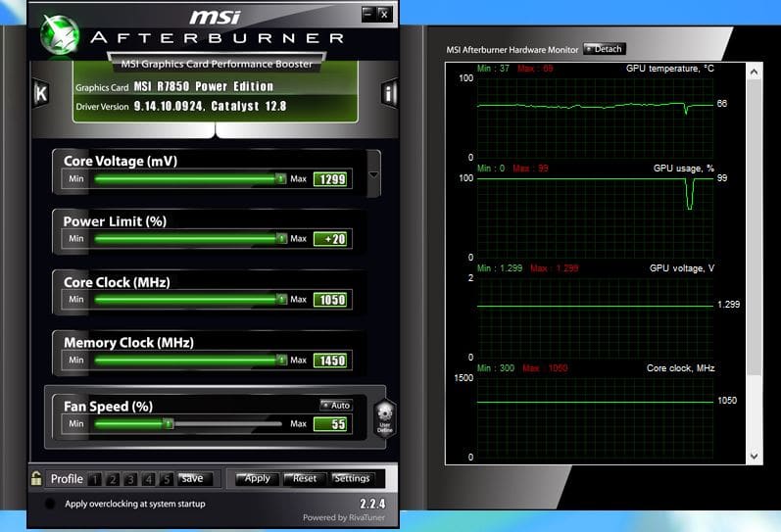
Task: Click the 'Apply overclocking at system startup' label
Action: (135, 504)
